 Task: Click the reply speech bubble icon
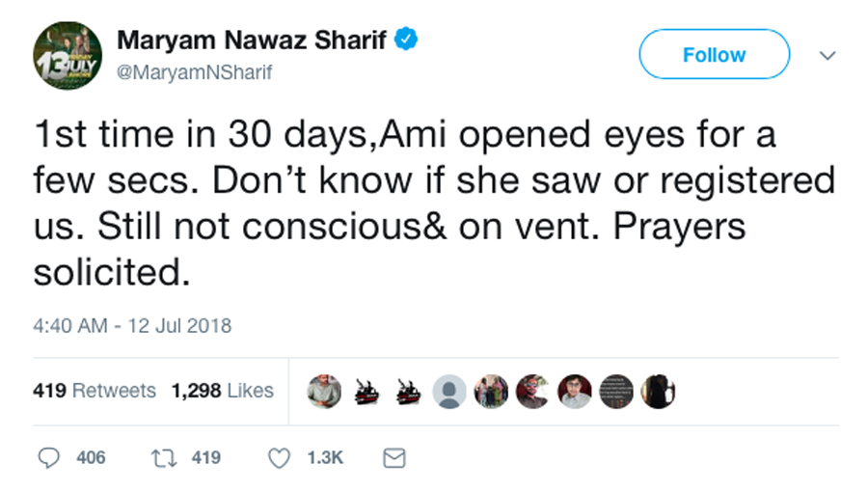point(48,458)
